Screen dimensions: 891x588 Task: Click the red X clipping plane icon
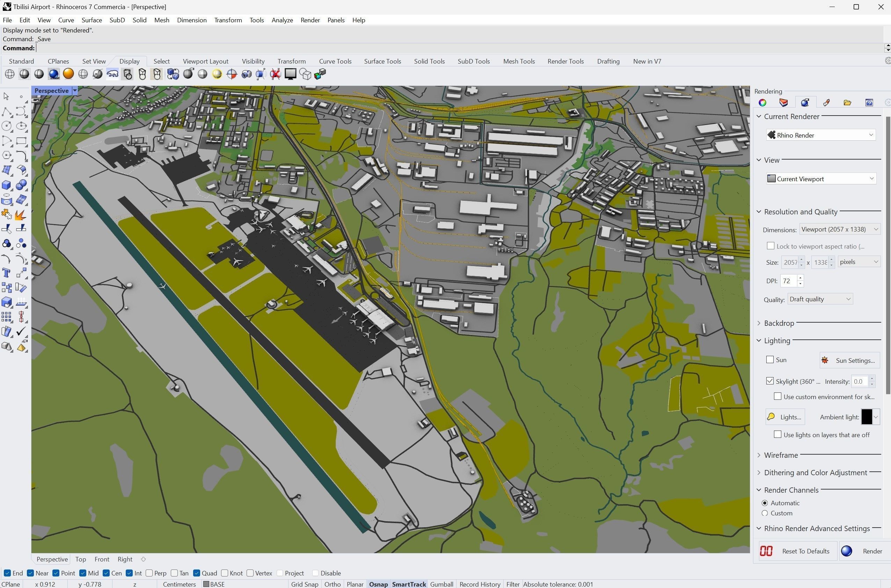pyautogui.click(x=275, y=74)
